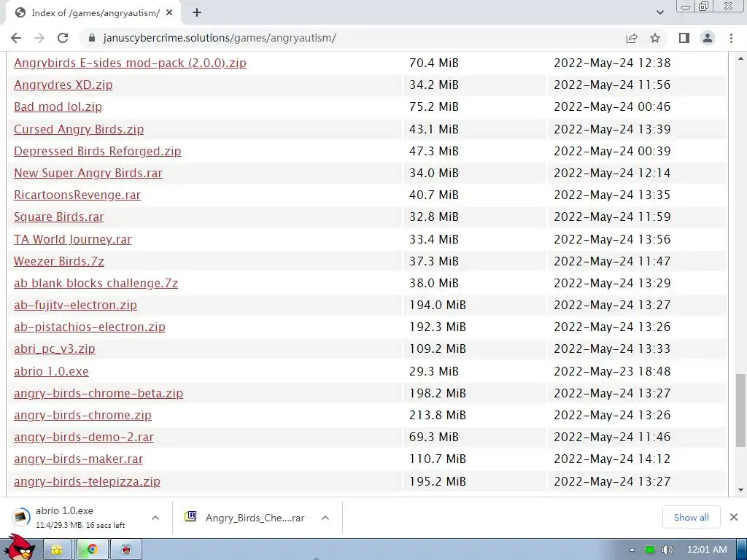The height and width of the screenshot is (560, 747).
Task: Download Angrydres XD.zip
Action: coord(63,85)
